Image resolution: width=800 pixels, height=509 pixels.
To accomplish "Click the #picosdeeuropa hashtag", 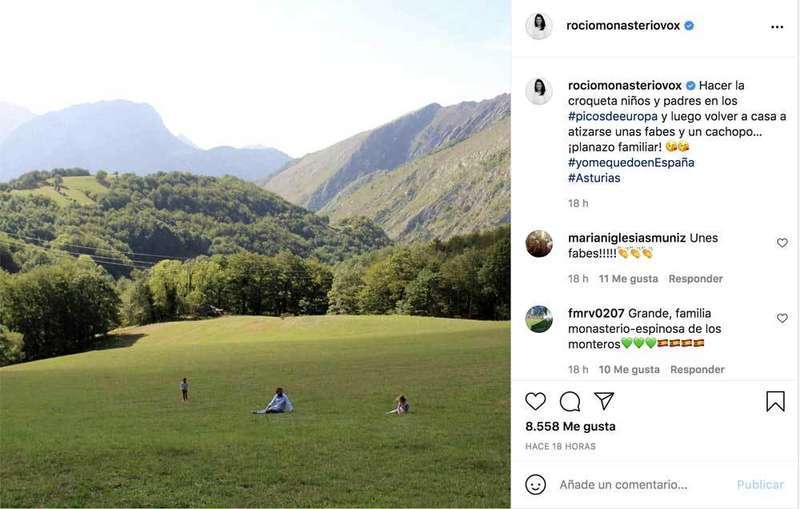I will click(613, 116).
